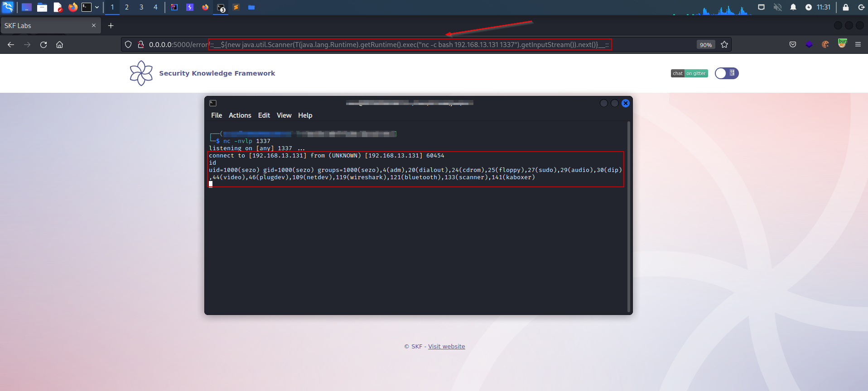Close the terminal window

[626, 103]
